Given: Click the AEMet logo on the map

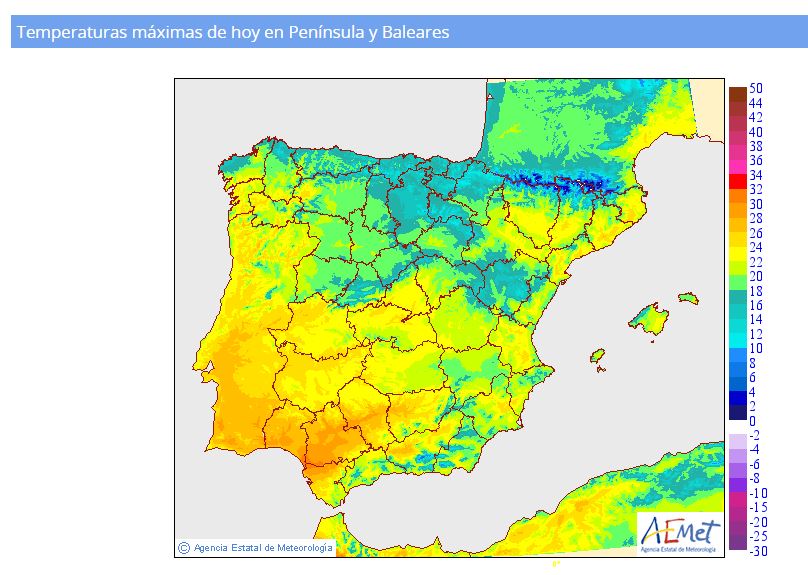Looking at the screenshot, I should 679,532.
